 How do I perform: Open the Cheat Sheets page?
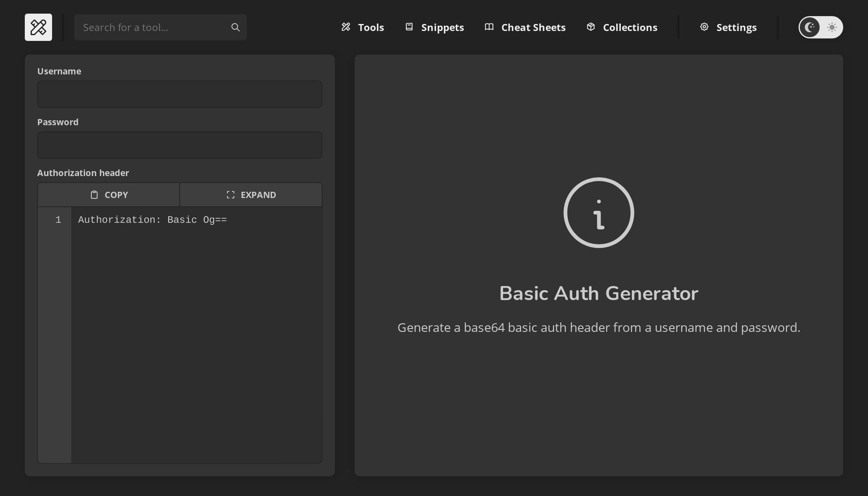525,27
